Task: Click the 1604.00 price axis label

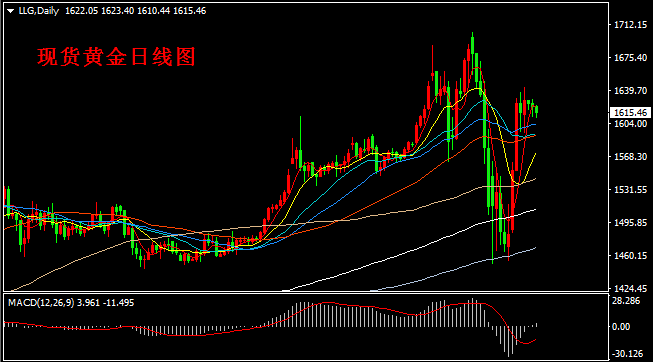Action: (631, 124)
